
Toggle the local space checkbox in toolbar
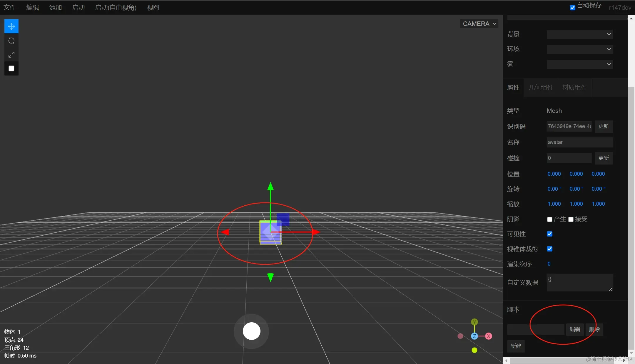coord(11,68)
